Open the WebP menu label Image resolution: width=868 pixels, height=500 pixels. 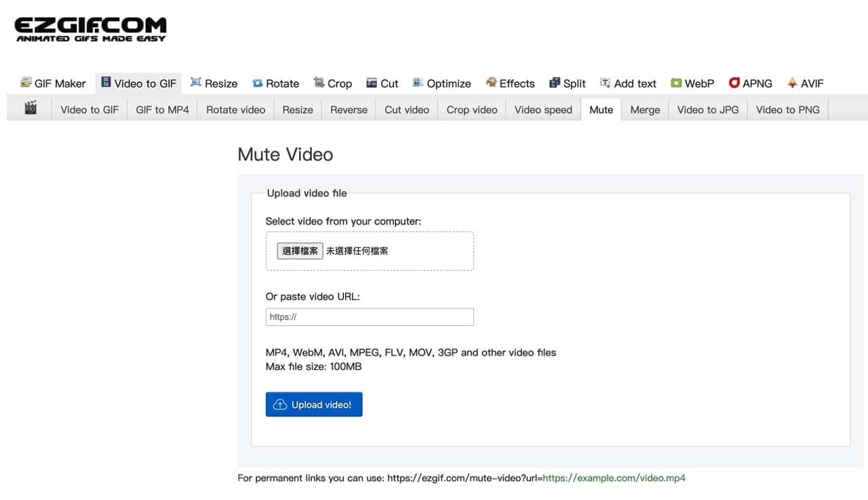pyautogui.click(x=700, y=83)
